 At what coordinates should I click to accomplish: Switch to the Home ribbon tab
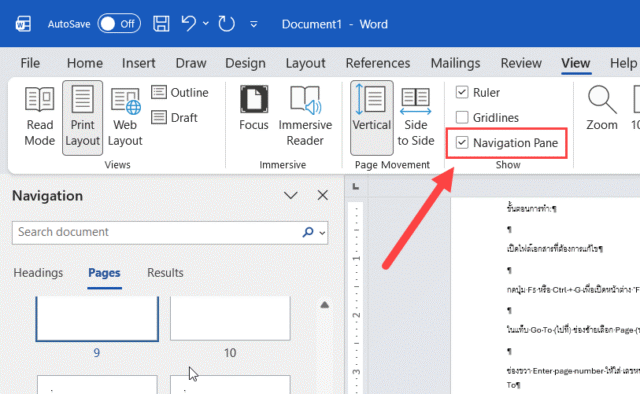[85, 63]
